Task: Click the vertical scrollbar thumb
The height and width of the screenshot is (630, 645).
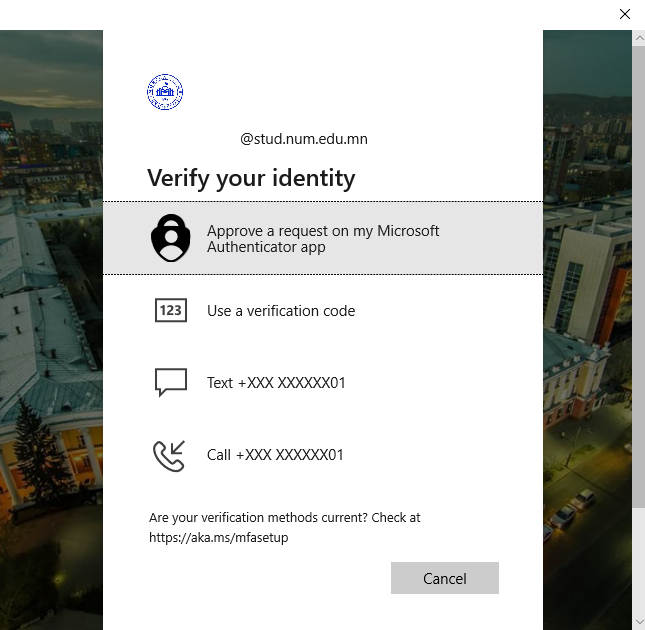Action: tap(639, 276)
